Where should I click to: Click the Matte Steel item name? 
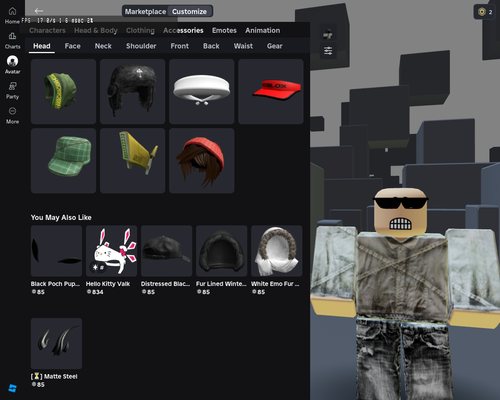[54, 376]
